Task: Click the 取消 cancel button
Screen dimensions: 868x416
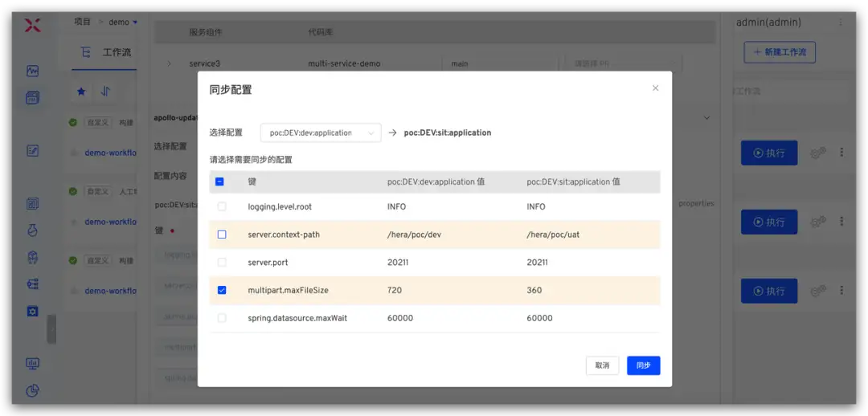Action: click(x=602, y=365)
